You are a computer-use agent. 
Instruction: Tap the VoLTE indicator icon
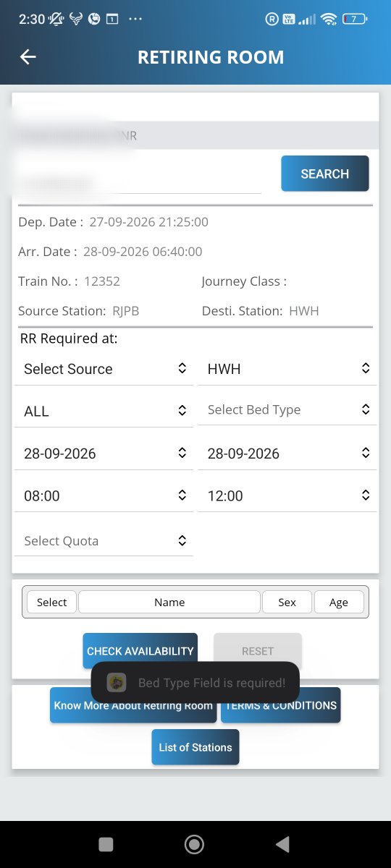(x=289, y=20)
